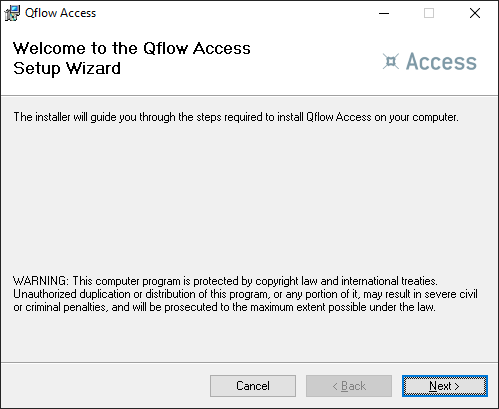Click the installer guide description sentence
The image size is (499, 409).
pyautogui.click(x=236, y=117)
